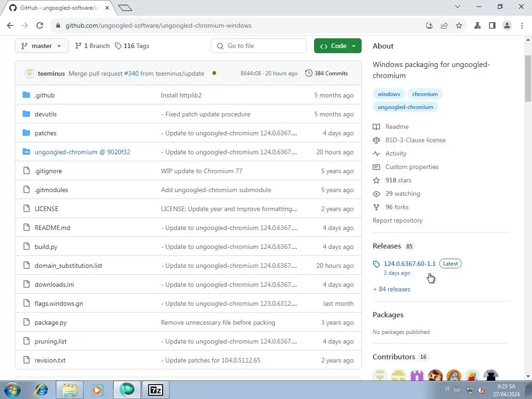Open pull request #340 link
The image size is (532, 399).
click(x=131, y=73)
